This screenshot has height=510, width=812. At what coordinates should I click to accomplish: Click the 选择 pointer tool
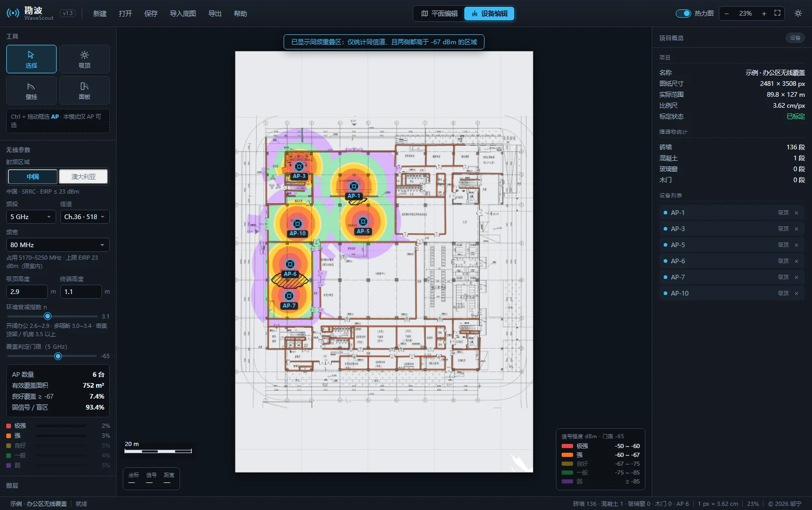pos(31,59)
